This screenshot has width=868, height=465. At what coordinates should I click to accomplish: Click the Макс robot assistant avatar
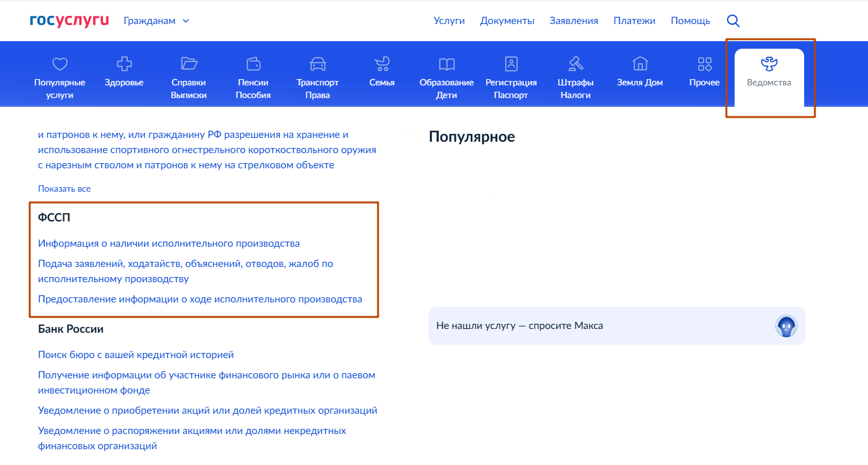(x=786, y=326)
